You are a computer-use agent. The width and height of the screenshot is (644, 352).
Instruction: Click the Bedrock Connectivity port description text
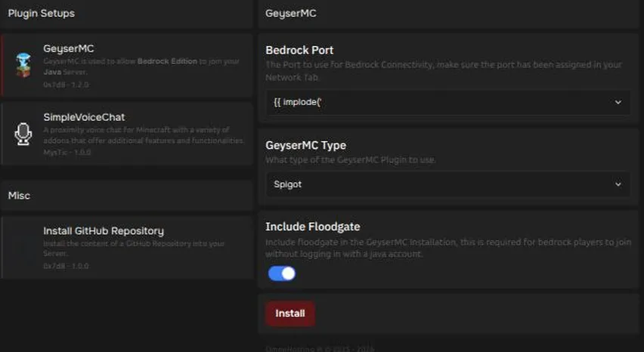[x=444, y=71]
